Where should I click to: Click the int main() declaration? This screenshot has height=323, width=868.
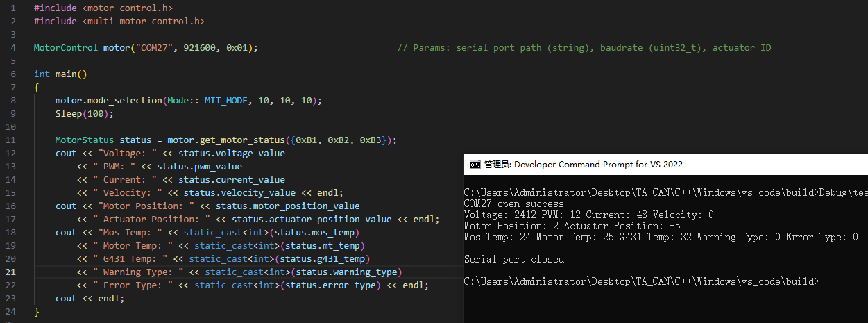click(x=60, y=74)
